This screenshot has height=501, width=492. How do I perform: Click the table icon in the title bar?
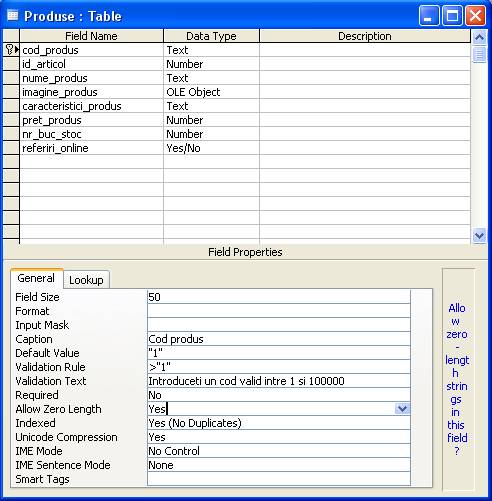pyautogui.click(x=13, y=15)
